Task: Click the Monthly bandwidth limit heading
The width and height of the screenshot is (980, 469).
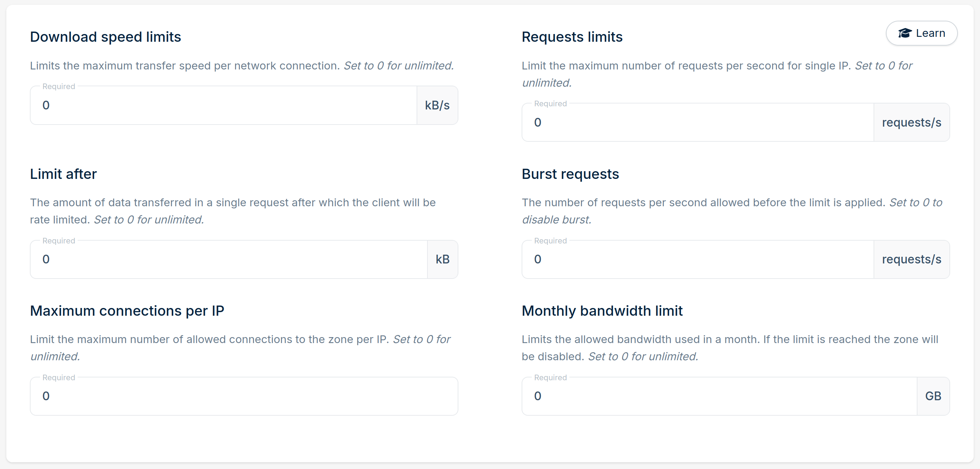Action: [602, 310]
